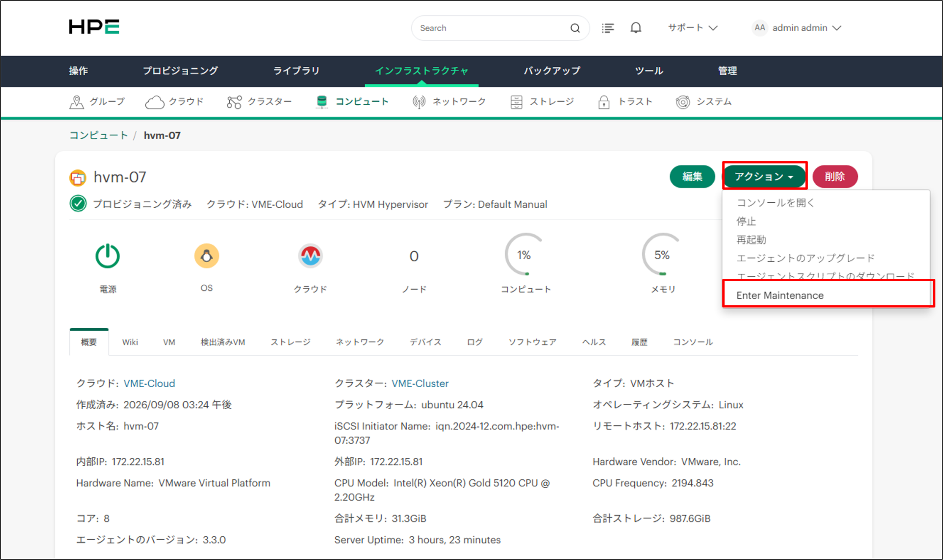Screen dimensions: 943x560
Task: Click the green power icon above 電源
Action: tap(107, 256)
